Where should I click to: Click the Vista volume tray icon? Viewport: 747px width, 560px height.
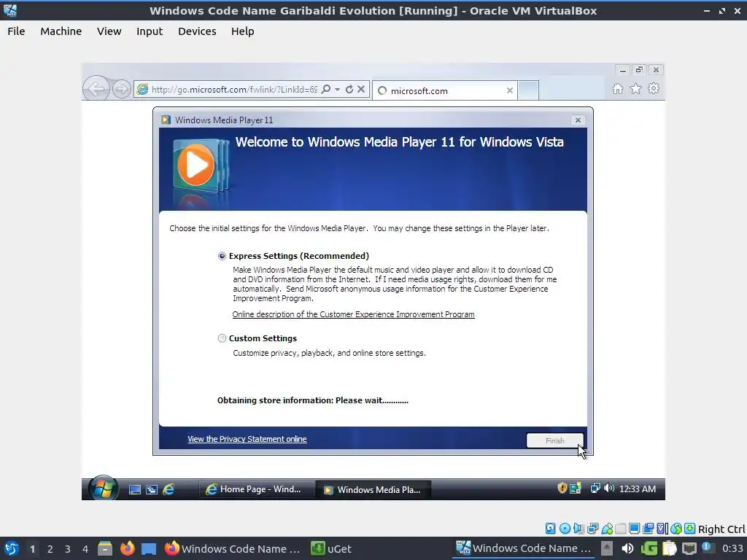click(609, 488)
